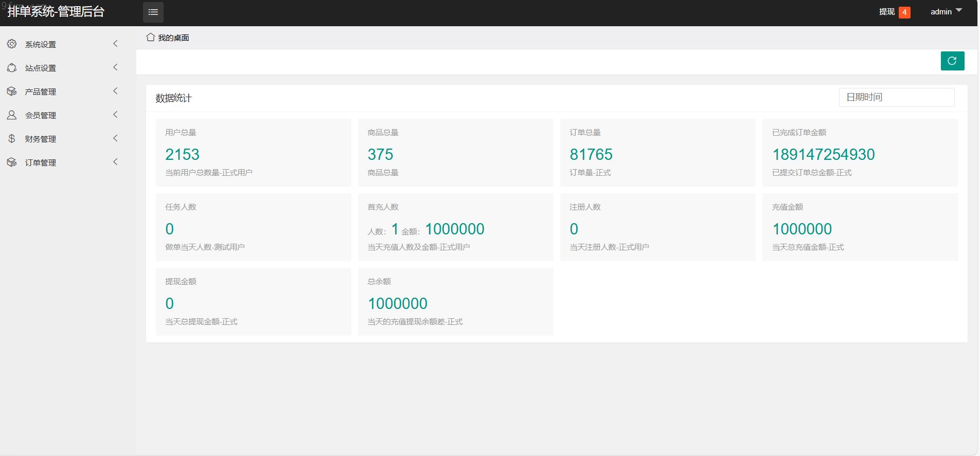Expand the 财务管理 chevron arrow
980x456 pixels.
115,138
